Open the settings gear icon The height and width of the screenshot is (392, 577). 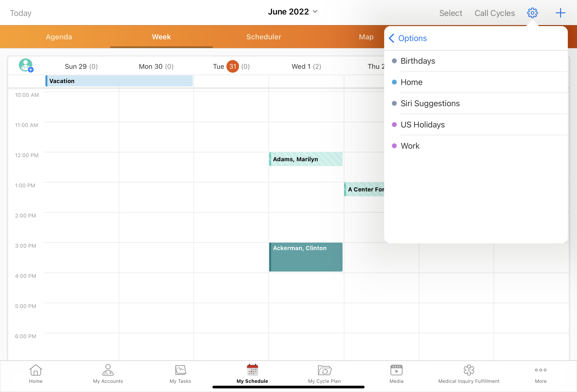pyautogui.click(x=532, y=13)
